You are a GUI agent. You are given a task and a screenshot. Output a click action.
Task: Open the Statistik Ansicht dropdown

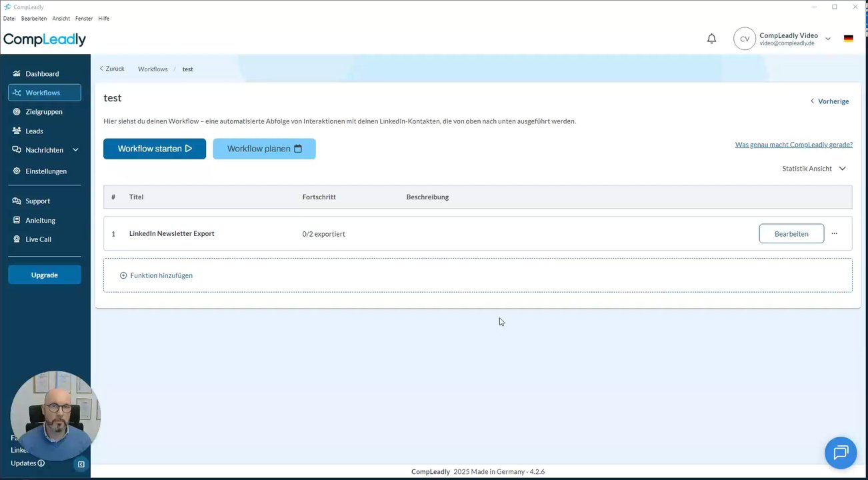[814, 169]
